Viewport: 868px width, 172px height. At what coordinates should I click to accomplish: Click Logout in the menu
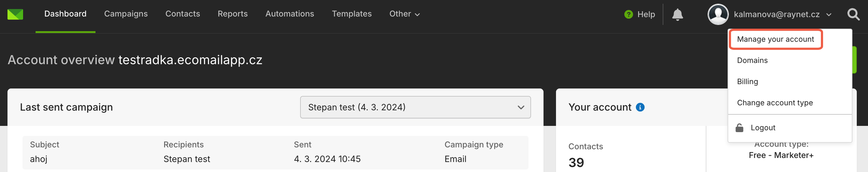tap(763, 128)
